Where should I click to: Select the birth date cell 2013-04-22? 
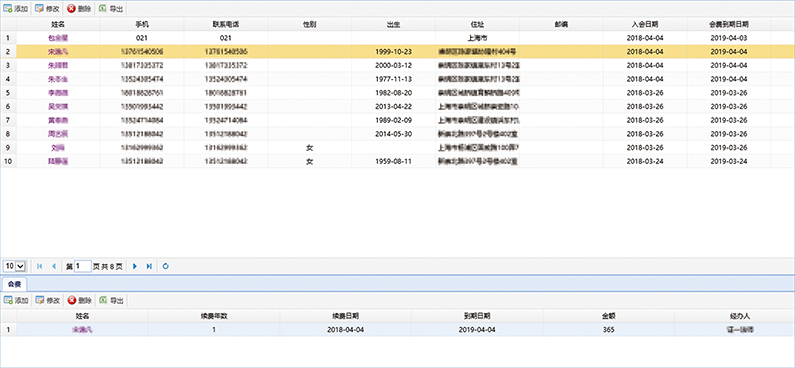[393, 106]
